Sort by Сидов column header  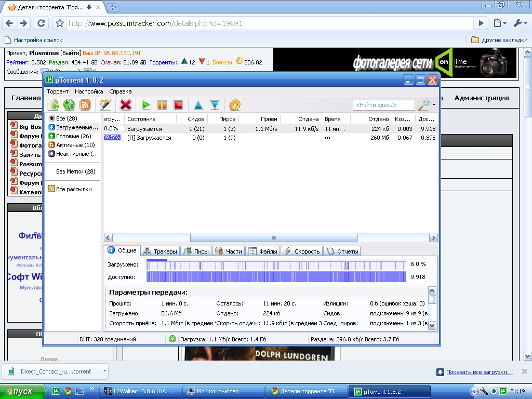pos(192,119)
